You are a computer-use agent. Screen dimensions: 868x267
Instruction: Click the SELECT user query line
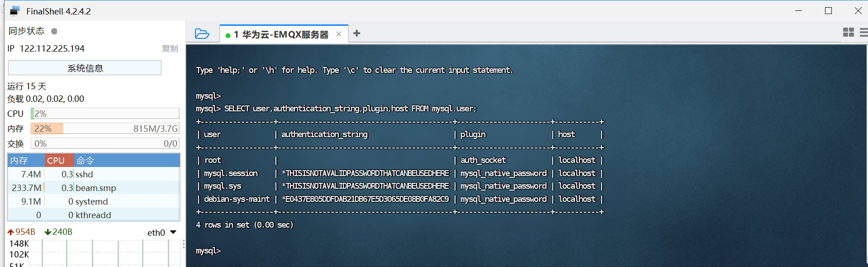point(336,109)
